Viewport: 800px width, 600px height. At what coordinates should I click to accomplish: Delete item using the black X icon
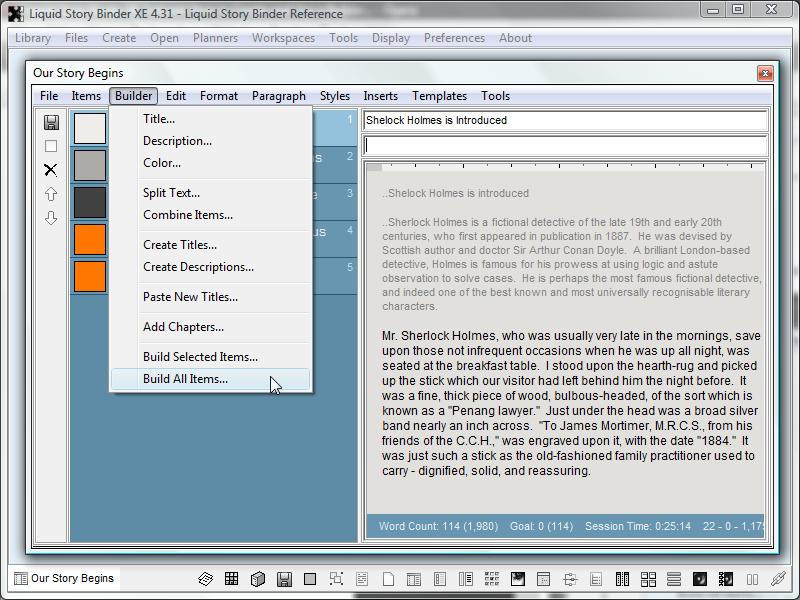pos(51,170)
